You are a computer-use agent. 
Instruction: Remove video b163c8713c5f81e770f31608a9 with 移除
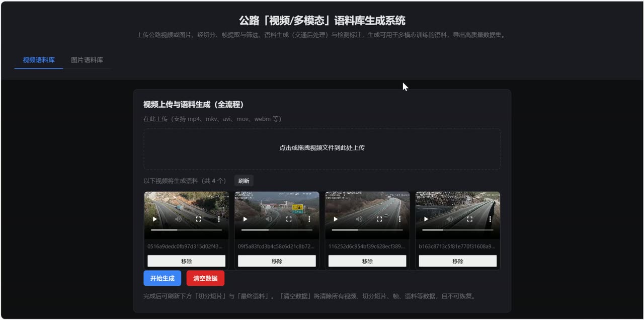click(458, 261)
